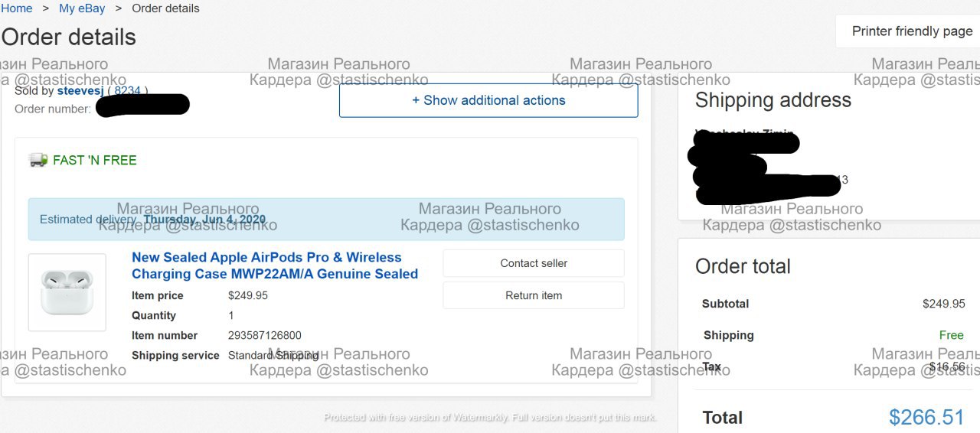
Task: Open AirPods Pro product thumbnail
Action: (67, 292)
